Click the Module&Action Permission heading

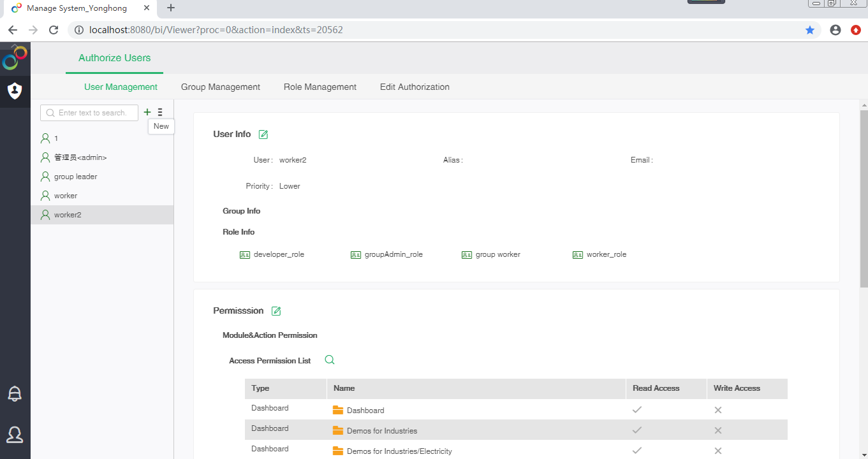click(270, 335)
